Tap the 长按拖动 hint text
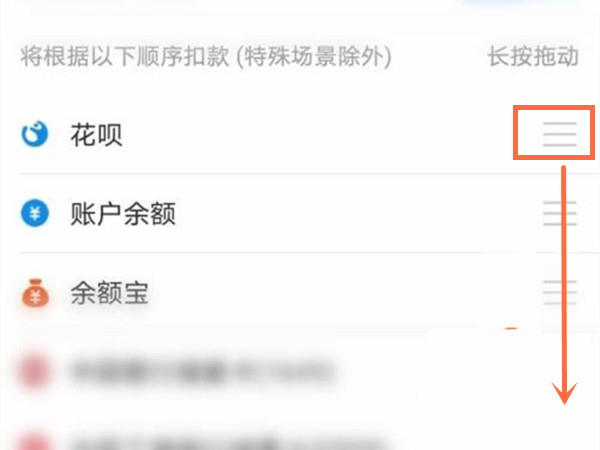This screenshot has height=450, width=600. coord(533,57)
